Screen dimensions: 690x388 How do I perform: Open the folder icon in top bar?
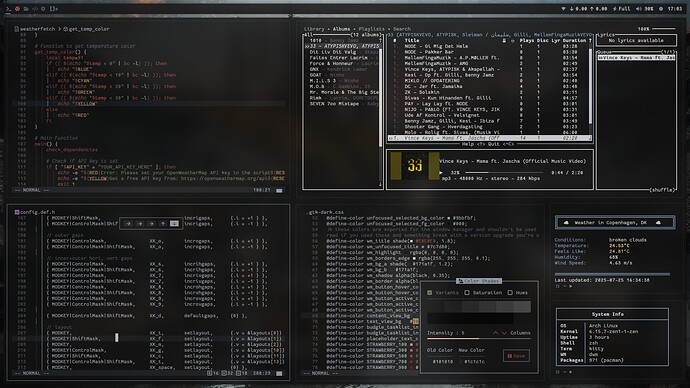point(26,8)
